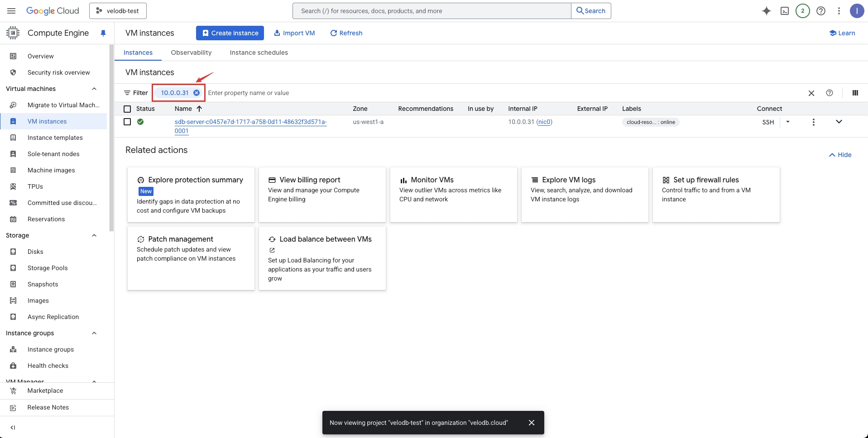868x438 pixels.
Task: Open the Gemini AI assistant sparkle icon
Action: click(x=766, y=11)
